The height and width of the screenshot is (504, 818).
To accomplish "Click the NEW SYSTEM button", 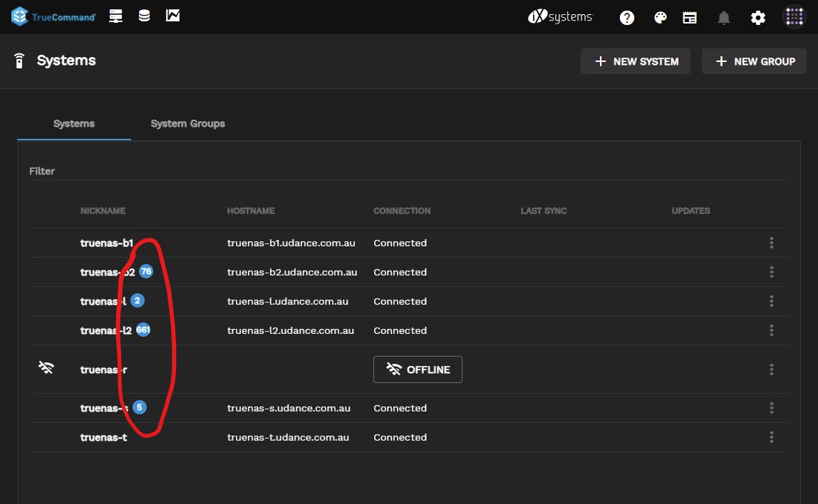I will tap(636, 61).
